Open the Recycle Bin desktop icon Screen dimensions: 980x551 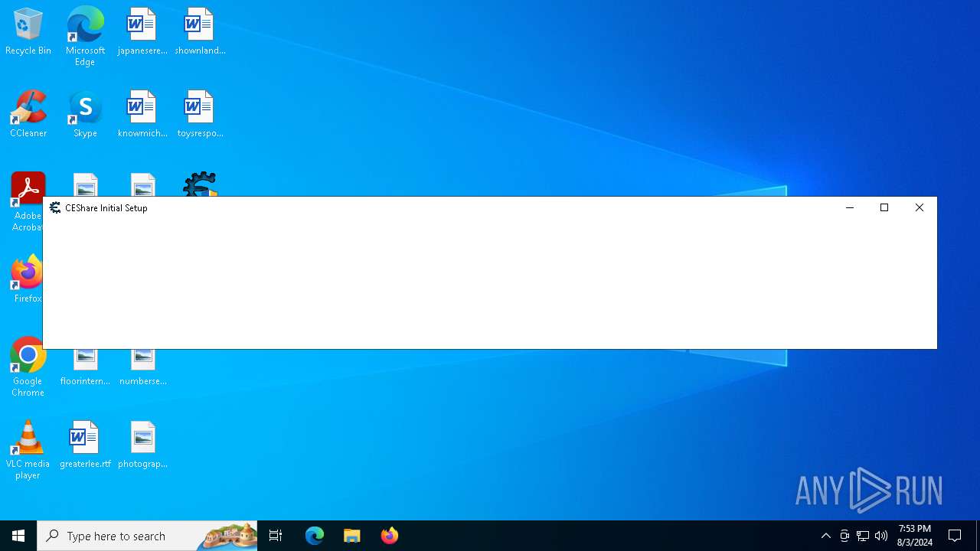tap(28, 32)
